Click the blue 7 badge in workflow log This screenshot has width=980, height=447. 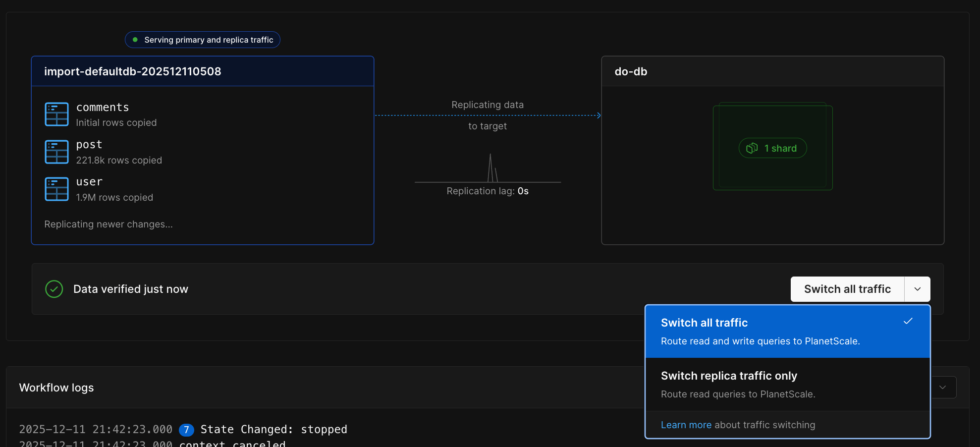(186, 430)
